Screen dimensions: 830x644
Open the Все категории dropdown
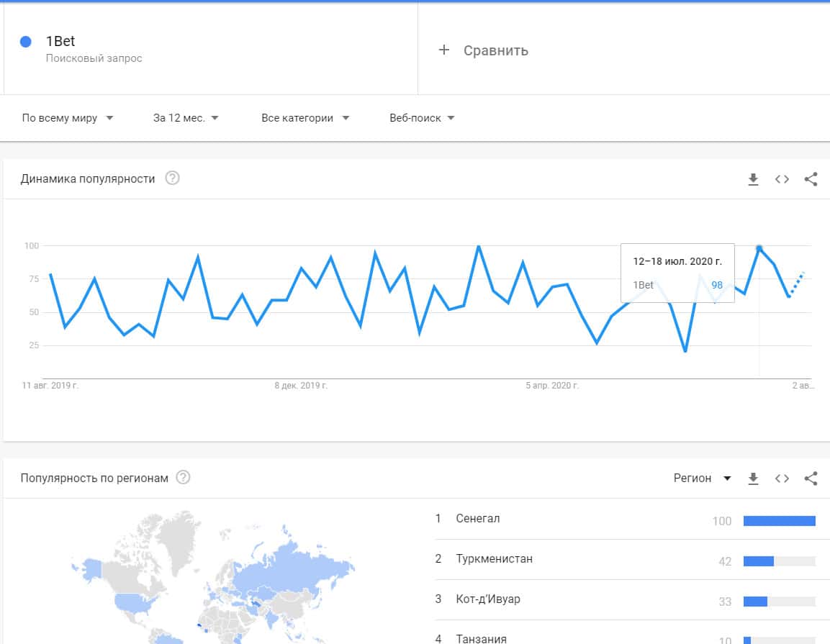coord(305,118)
